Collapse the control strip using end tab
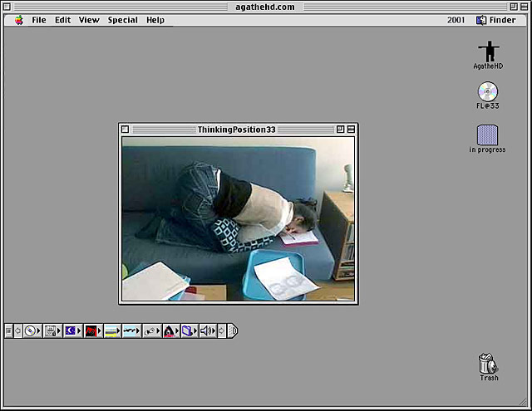 tap(233, 330)
